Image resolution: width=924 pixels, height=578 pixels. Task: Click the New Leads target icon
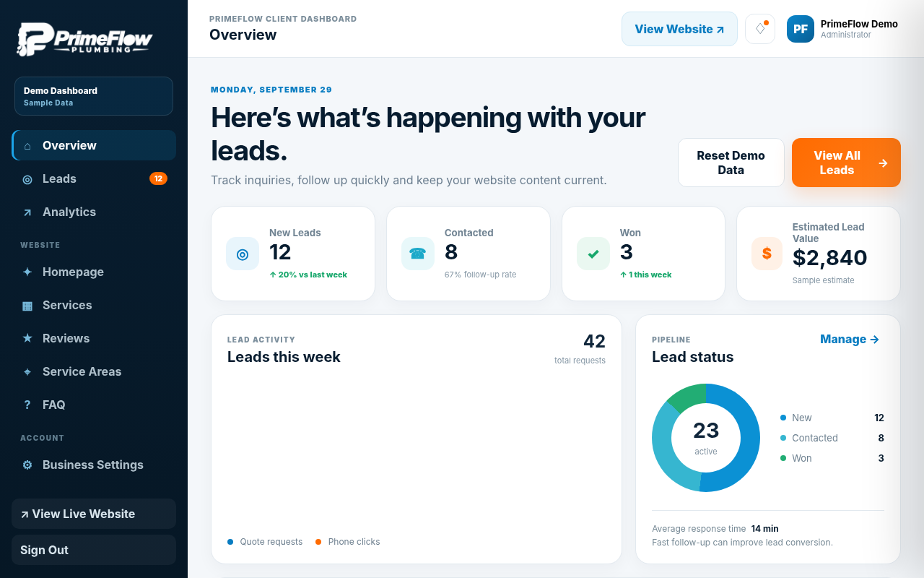click(x=243, y=254)
